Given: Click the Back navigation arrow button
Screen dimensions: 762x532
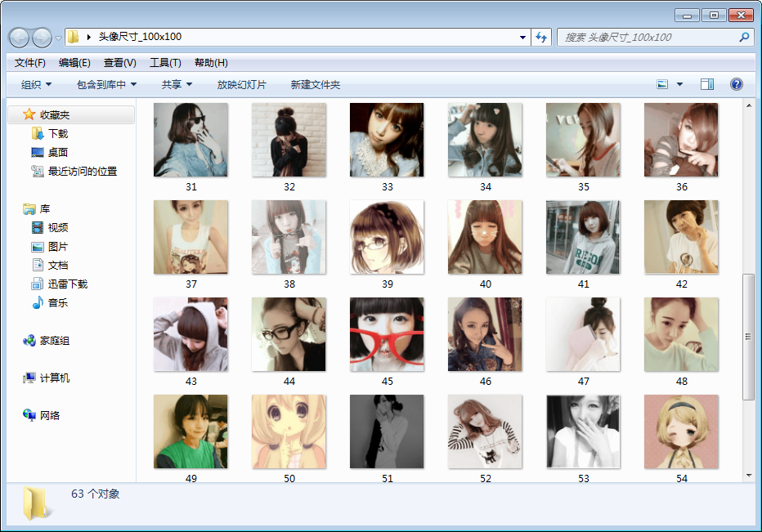Looking at the screenshot, I should click(x=20, y=38).
